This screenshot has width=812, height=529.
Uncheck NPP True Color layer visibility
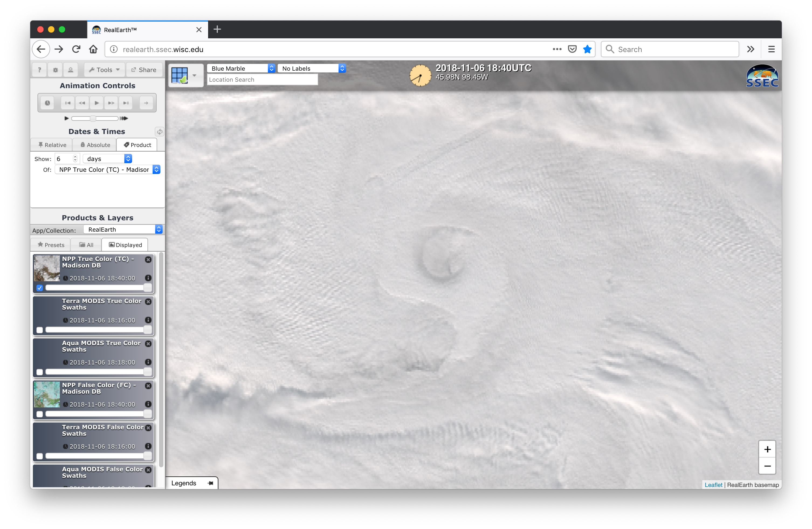(40, 288)
